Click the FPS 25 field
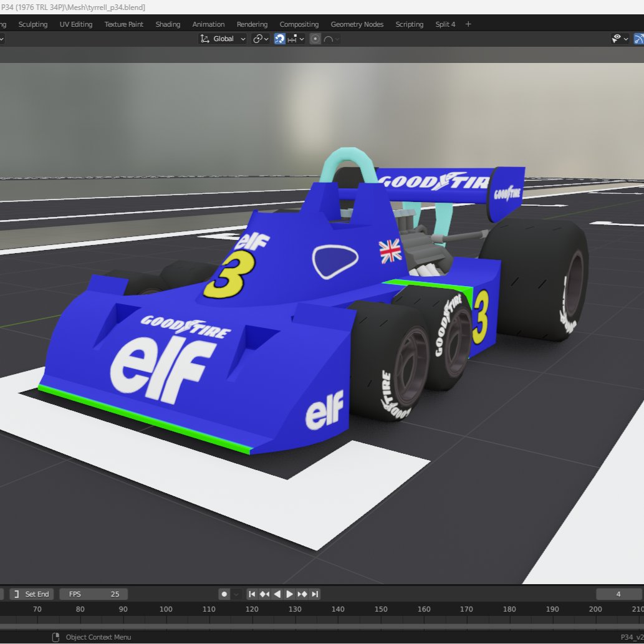644x644 pixels. click(94, 594)
